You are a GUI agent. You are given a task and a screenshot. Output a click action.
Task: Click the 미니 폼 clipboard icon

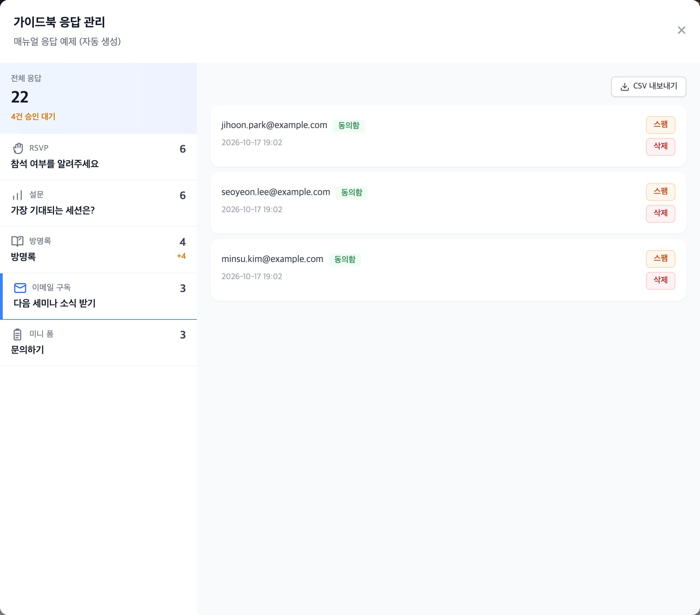click(17, 334)
